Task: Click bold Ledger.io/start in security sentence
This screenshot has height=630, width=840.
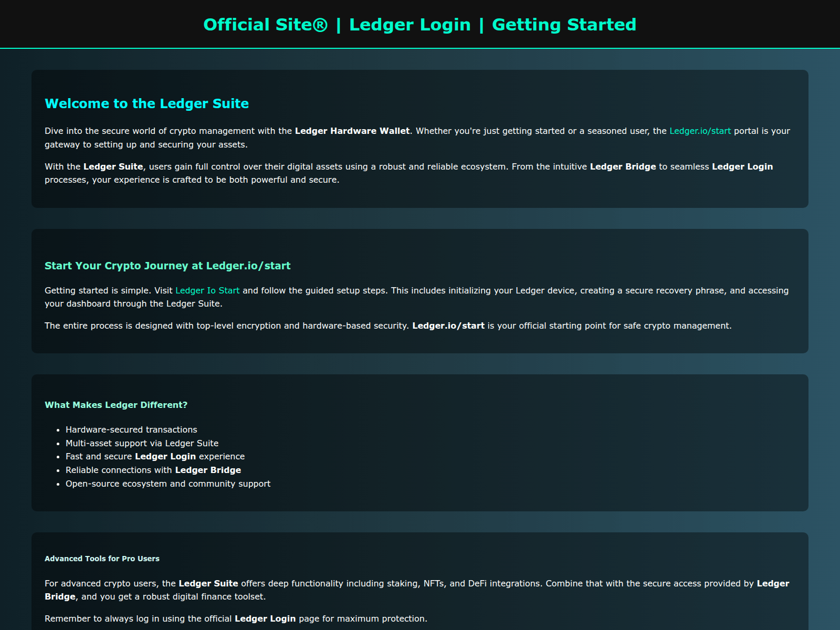Action: [x=448, y=325]
